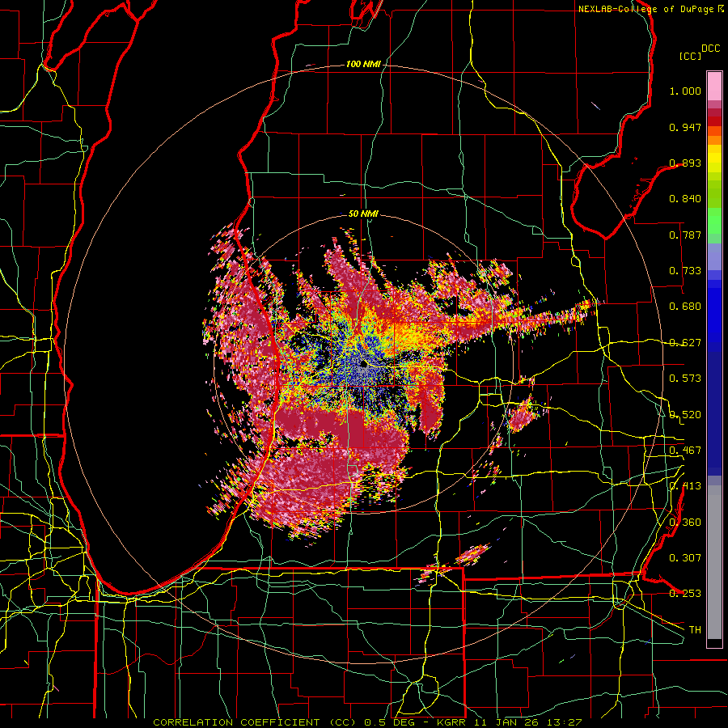Click the 0.947 legend value
The image size is (728, 728).
pos(685,127)
